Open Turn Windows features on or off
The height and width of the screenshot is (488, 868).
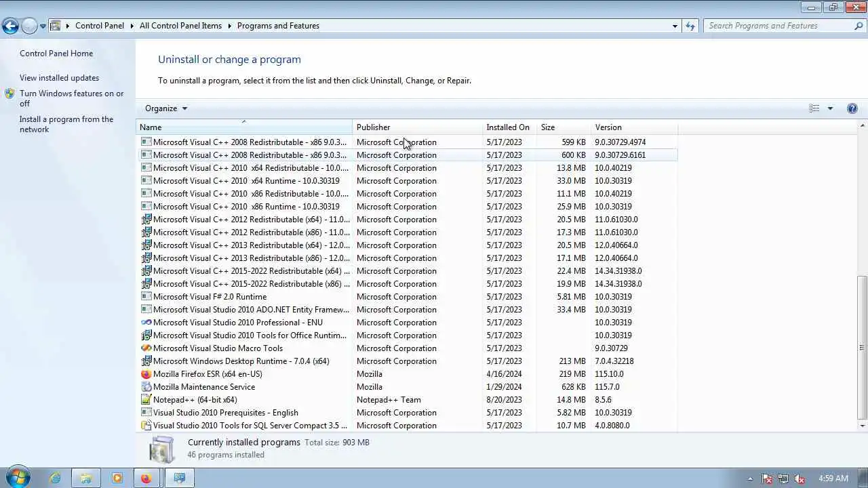pyautogui.click(x=72, y=99)
